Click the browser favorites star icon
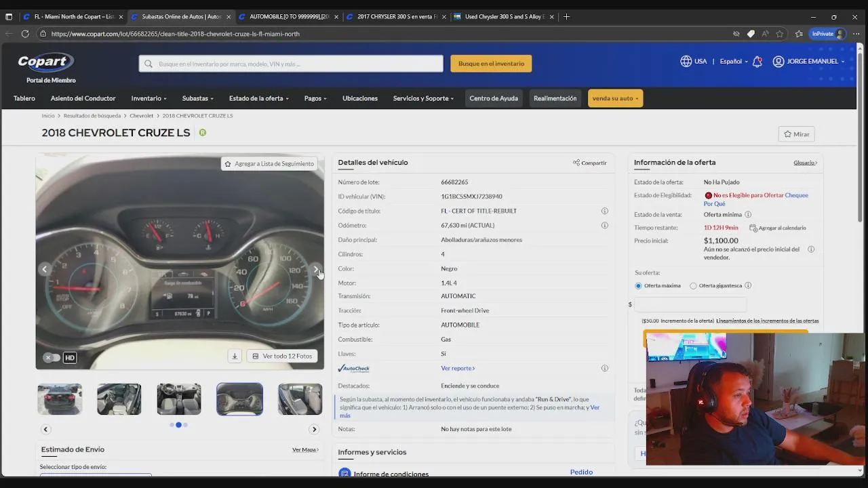The image size is (868, 488). click(x=780, y=33)
